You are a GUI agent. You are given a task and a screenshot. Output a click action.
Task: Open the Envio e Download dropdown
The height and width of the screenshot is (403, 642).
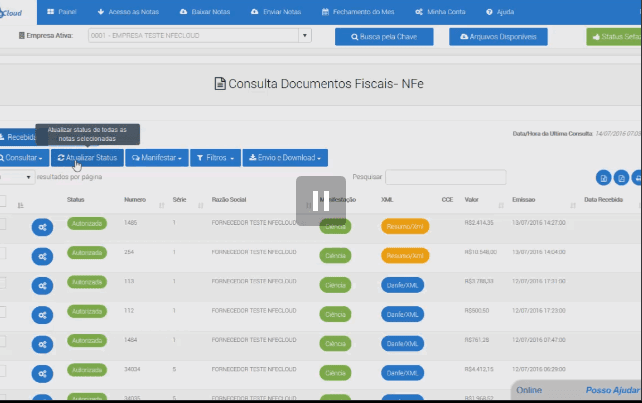coord(286,158)
